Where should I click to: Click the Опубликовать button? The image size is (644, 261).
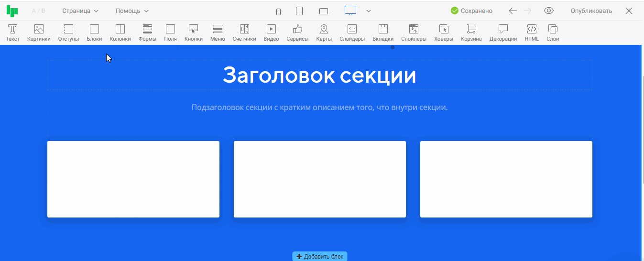(591, 11)
